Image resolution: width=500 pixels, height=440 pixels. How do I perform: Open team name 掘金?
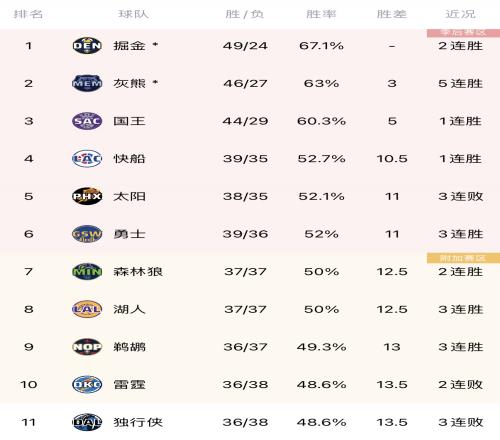point(129,46)
